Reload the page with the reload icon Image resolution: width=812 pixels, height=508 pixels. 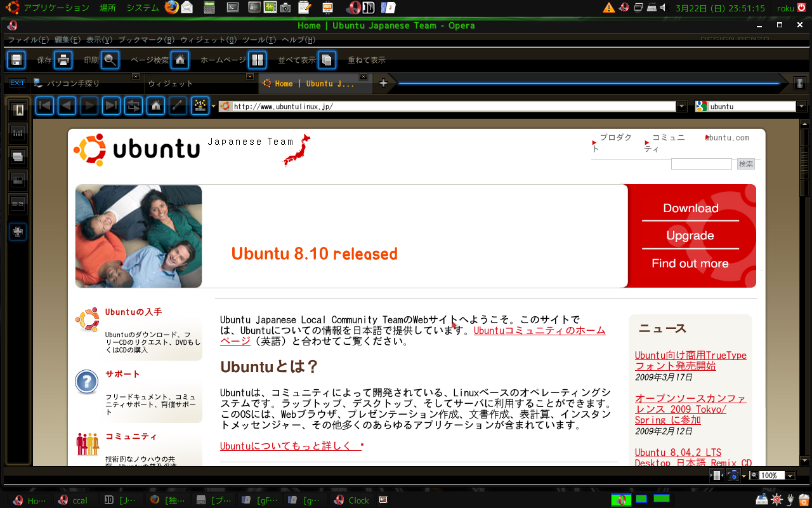pyautogui.click(x=134, y=105)
